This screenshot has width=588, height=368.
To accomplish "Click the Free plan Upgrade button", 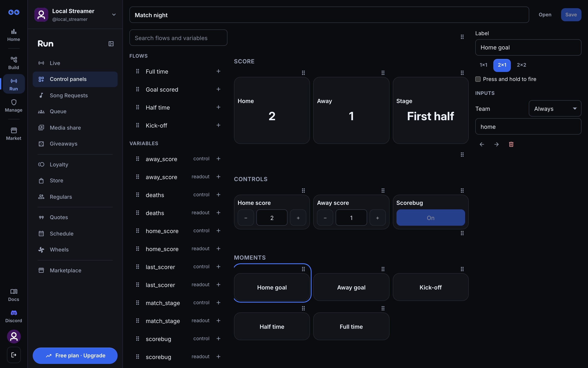I will (x=75, y=356).
